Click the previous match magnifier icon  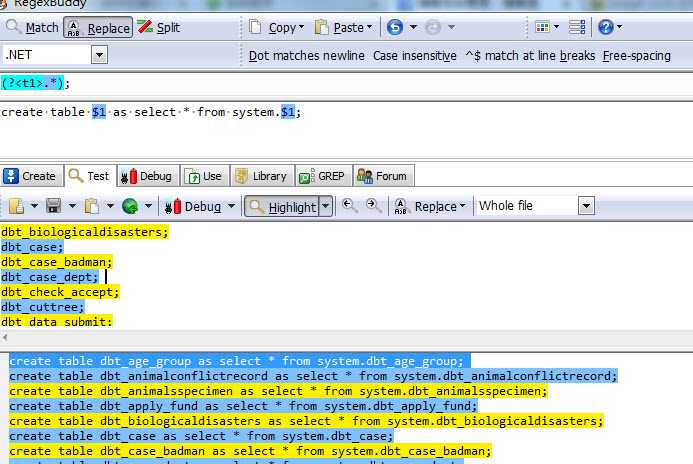pos(349,205)
